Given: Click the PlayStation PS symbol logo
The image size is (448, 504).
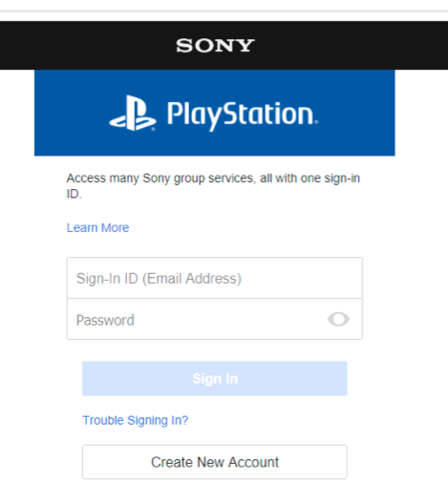Looking at the screenshot, I should click(x=133, y=114).
